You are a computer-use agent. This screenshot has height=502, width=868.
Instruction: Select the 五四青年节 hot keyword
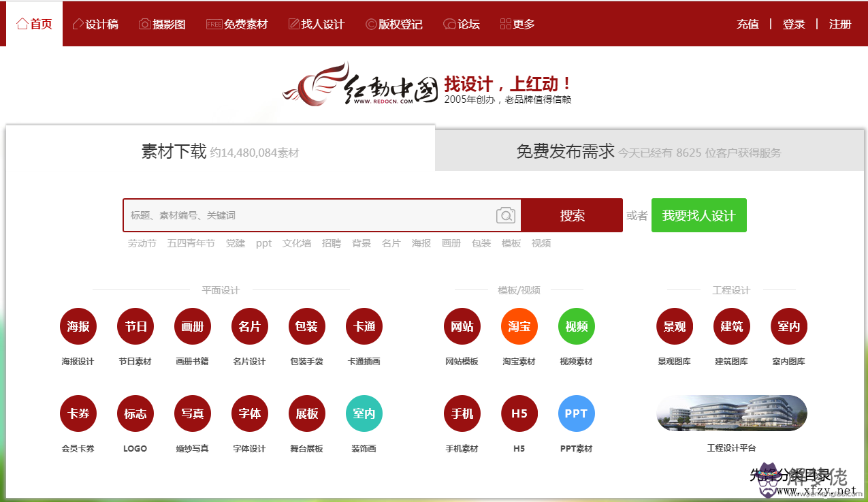click(x=191, y=243)
